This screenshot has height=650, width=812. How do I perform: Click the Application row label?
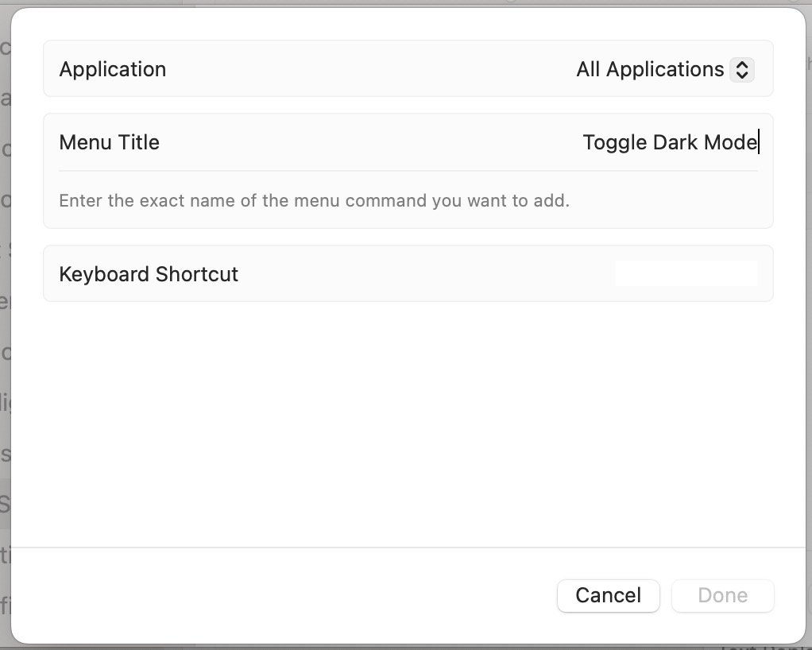click(x=113, y=69)
